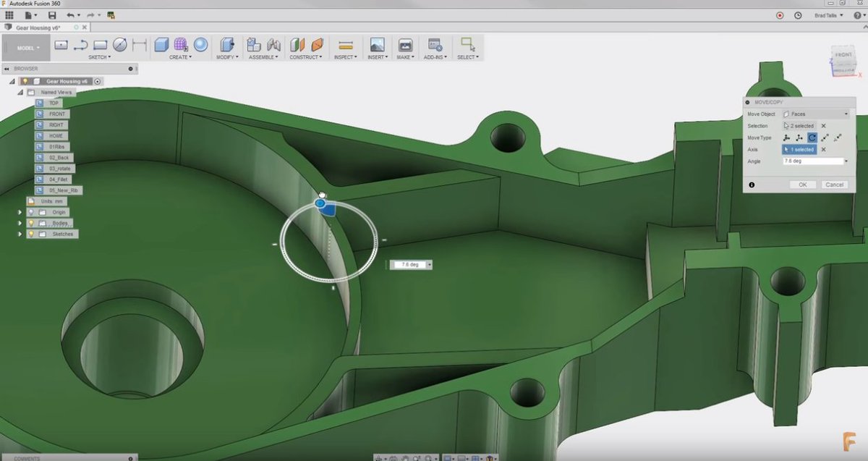The width and height of the screenshot is (868, 461).
Task: Click the Insert image icon
Action: (x=377, y=45)
